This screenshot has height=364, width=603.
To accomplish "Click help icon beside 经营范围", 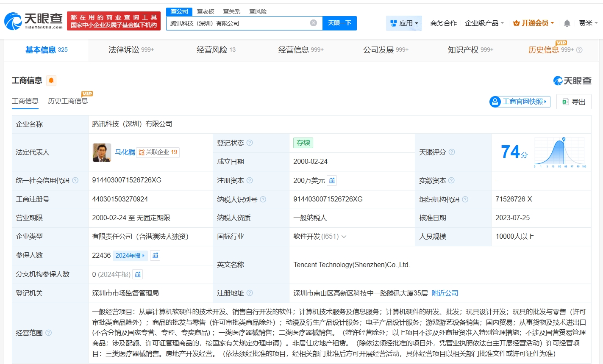I will [x=49, y=333].
